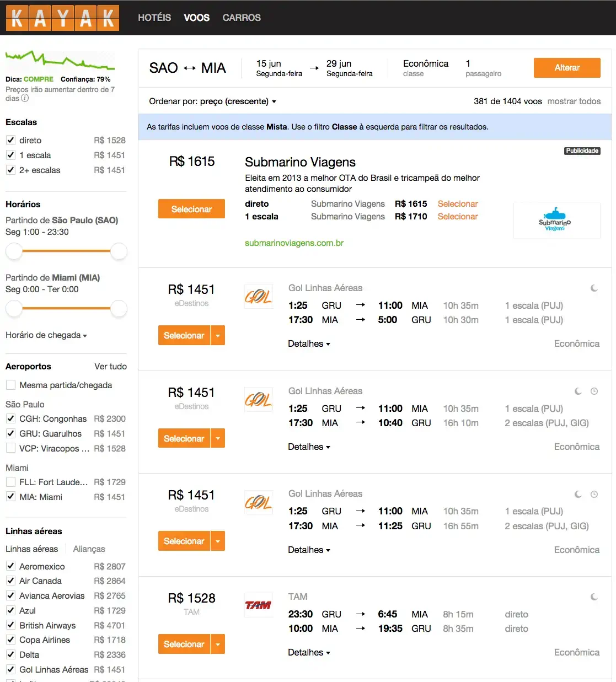Image resolution: width=616 pixels, height=682 pixels.
Task: Expand Horário de chegada filter
Action: 46,335
